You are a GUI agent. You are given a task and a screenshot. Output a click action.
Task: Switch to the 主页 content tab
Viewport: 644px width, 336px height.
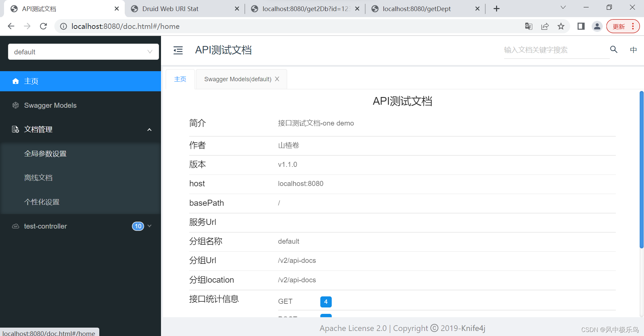click(x=180, y=79)
